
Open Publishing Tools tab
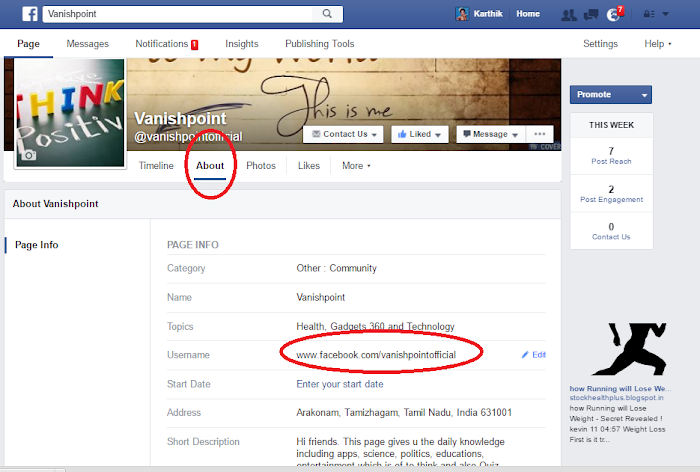pos(320,44)
